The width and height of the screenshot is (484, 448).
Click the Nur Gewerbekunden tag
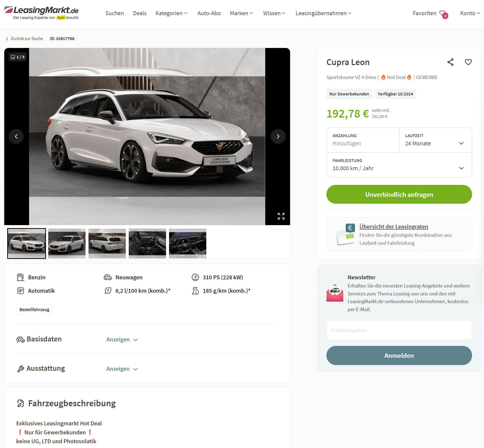coord(349,94)
